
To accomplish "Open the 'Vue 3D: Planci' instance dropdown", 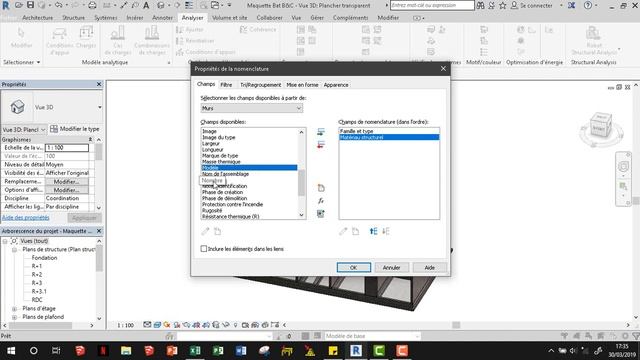I will pyautogui.click(x=24, y=129).
